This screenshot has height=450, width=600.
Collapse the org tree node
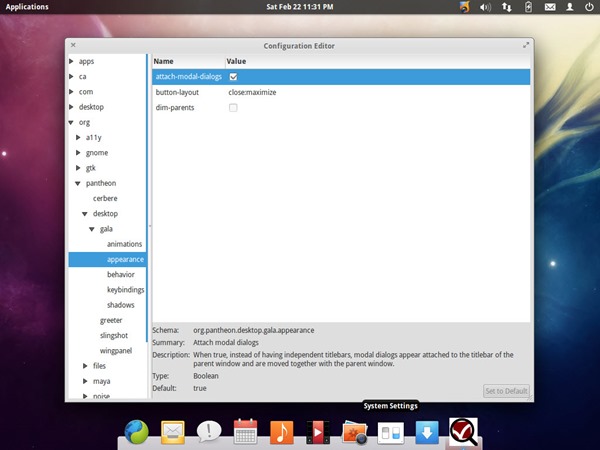click(x=71, y=122)
